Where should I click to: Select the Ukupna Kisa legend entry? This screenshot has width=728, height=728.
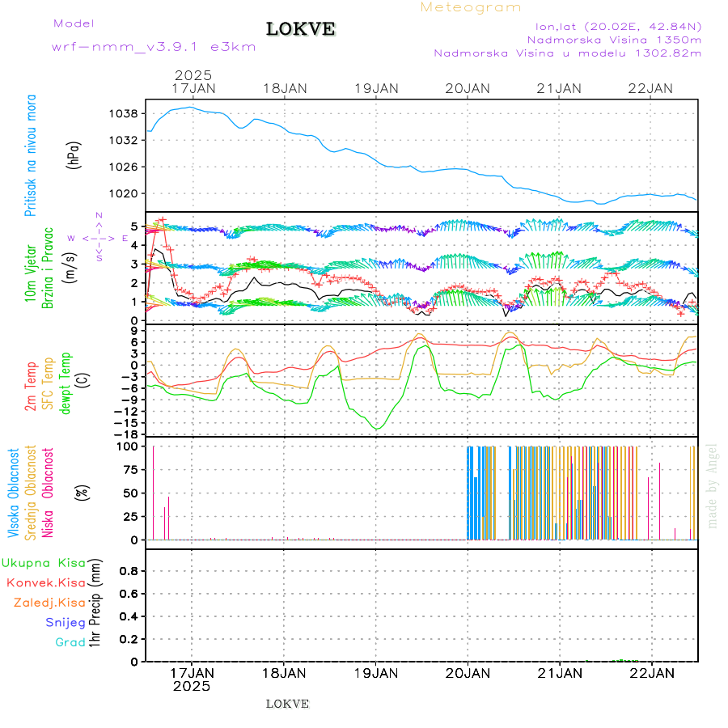[x=44, y=563]
